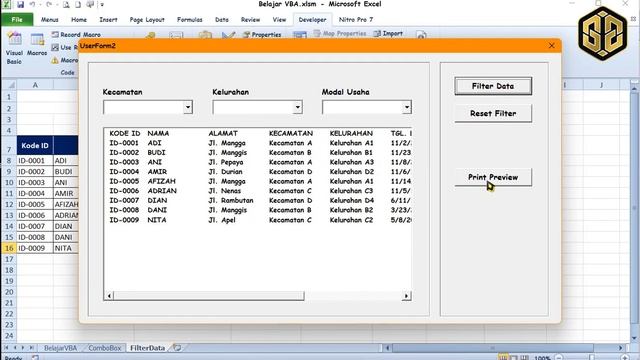Go to the previous sheet tab arrow
Viewport: 640px width, 360px height.
pyautogui.click(x=15, y=348)
